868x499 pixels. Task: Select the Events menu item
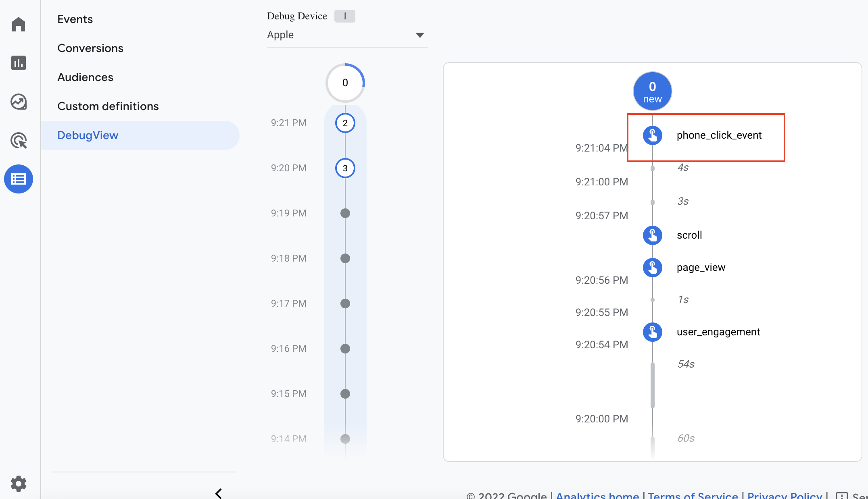(x=75, y=19)
